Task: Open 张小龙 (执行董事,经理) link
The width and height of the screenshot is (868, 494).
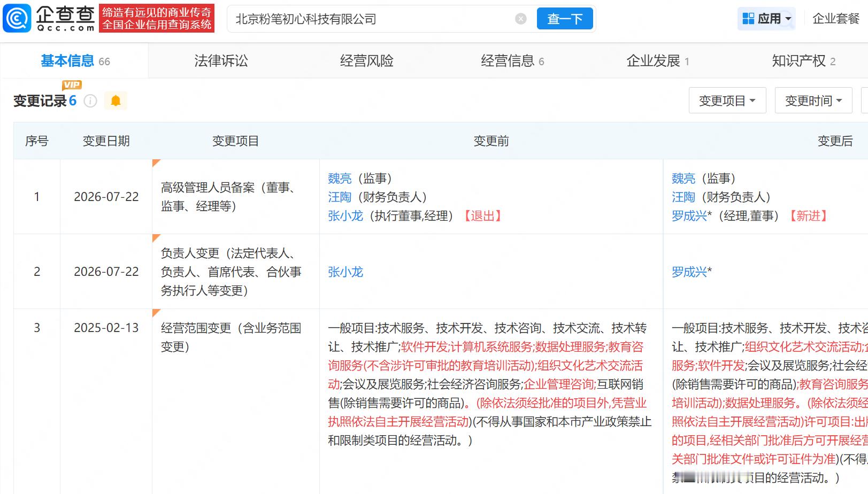Action: (345, 216)
